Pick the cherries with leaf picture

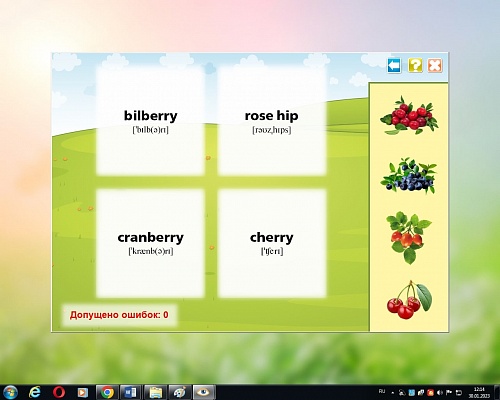pos(409,300)
